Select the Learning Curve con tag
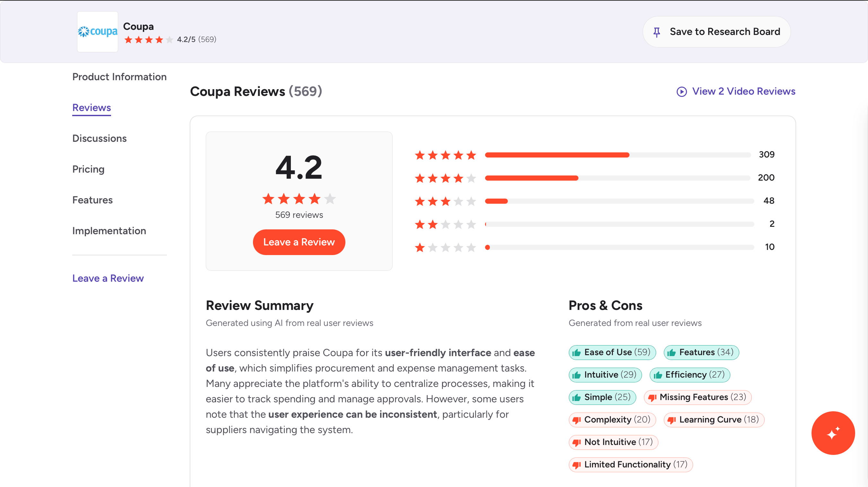 pos(714,420)
